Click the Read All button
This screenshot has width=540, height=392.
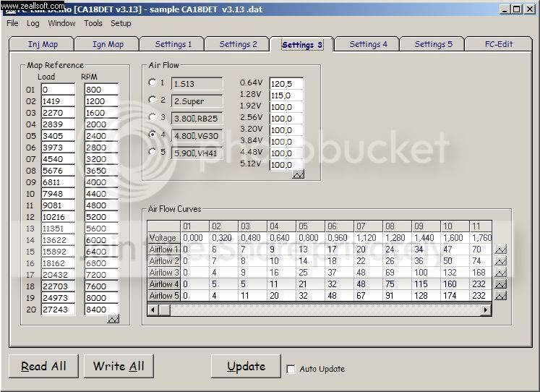coord(43,366)
